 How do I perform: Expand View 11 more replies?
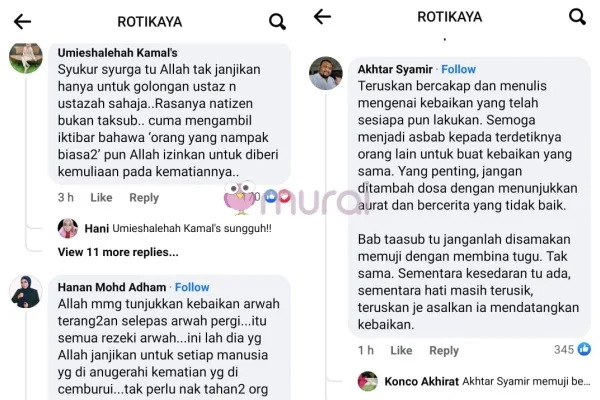tap(118, 252)
